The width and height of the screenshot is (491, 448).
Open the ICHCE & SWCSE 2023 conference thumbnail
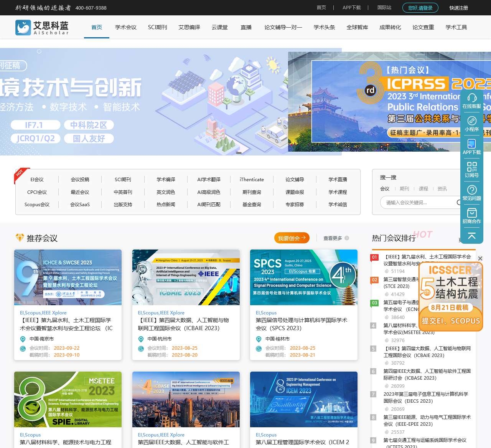(x=68, y=278)
